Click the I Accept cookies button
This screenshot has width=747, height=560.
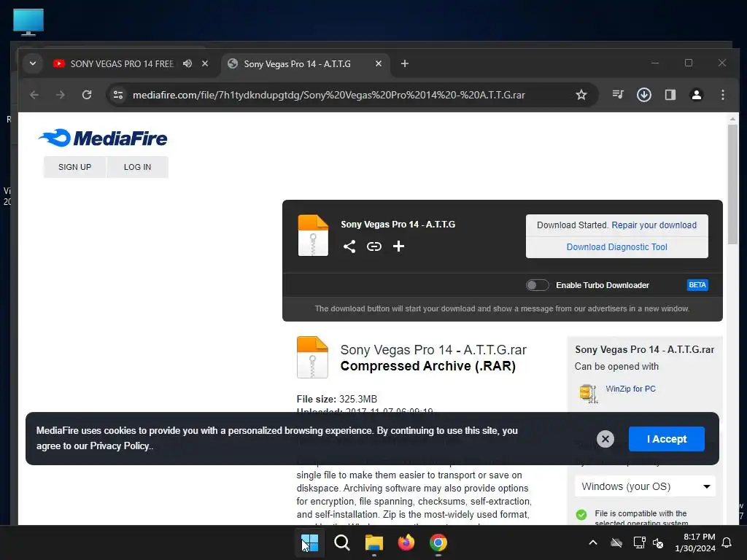[x=667, y=439]
